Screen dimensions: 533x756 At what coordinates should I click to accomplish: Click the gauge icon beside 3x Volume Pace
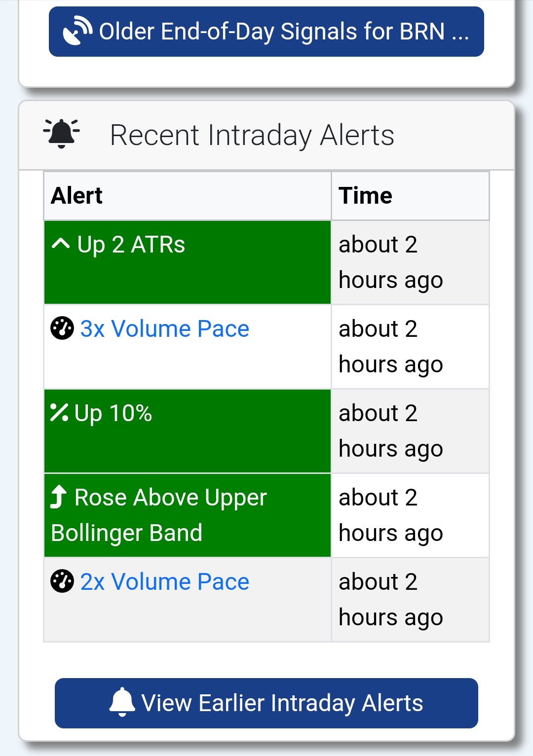coord(62,328)
